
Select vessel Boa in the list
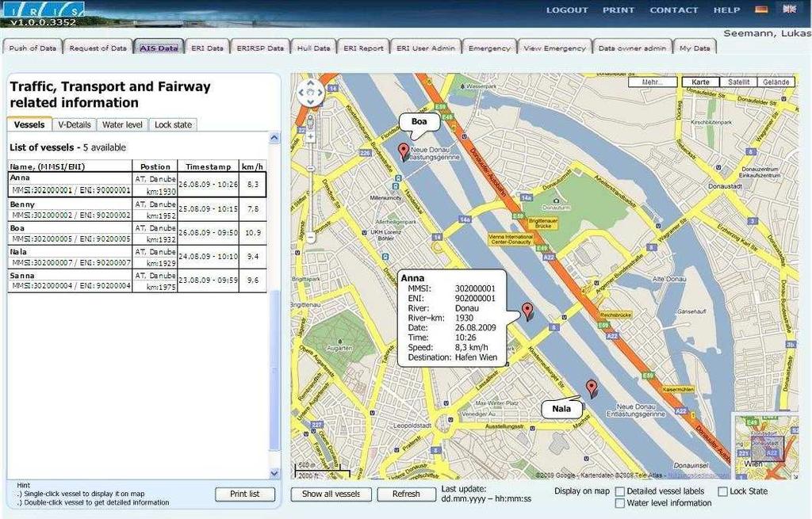pos(137,234)
